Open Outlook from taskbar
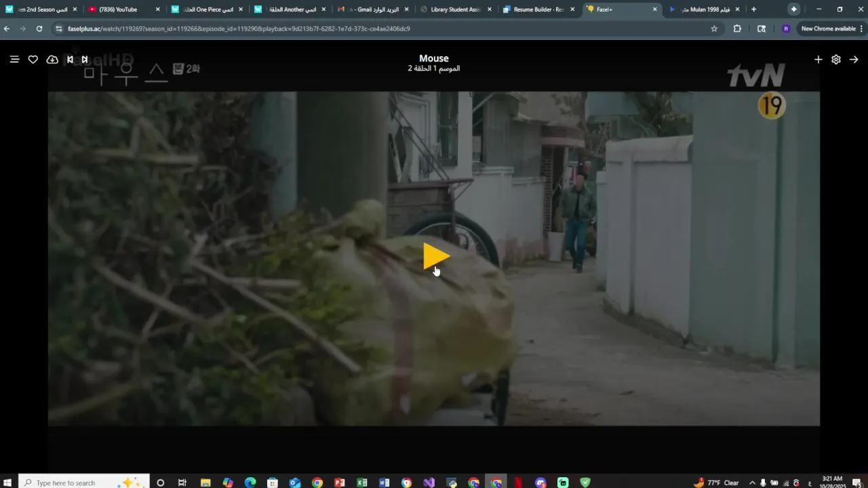Viewport: 868px width, 488px height. [x=295, y=483]
